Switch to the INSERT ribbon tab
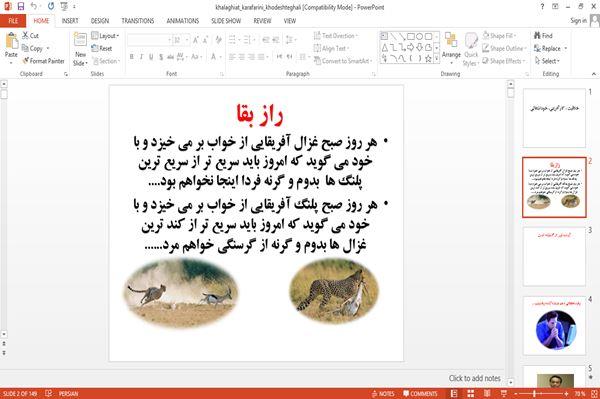 70,21
